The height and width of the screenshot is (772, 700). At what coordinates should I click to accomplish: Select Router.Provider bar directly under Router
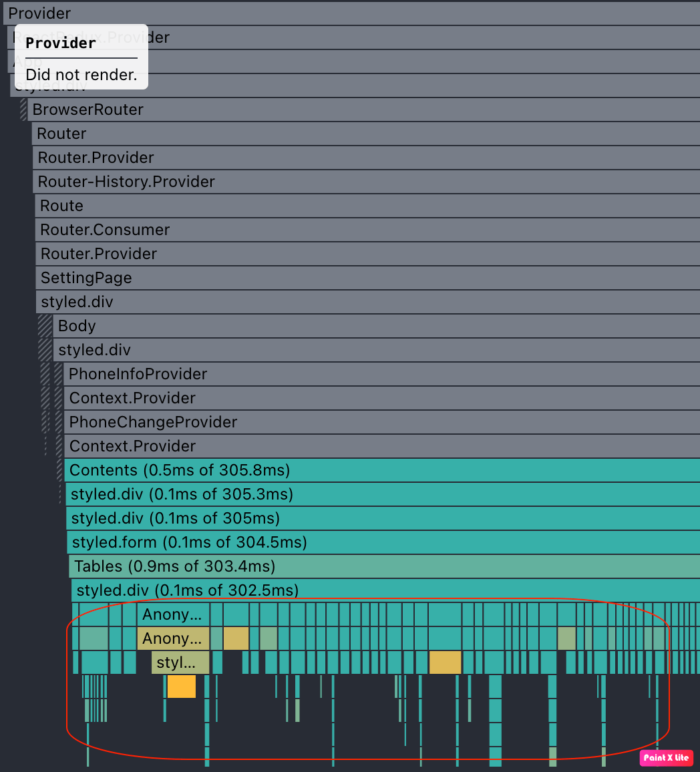coord(366,158)
